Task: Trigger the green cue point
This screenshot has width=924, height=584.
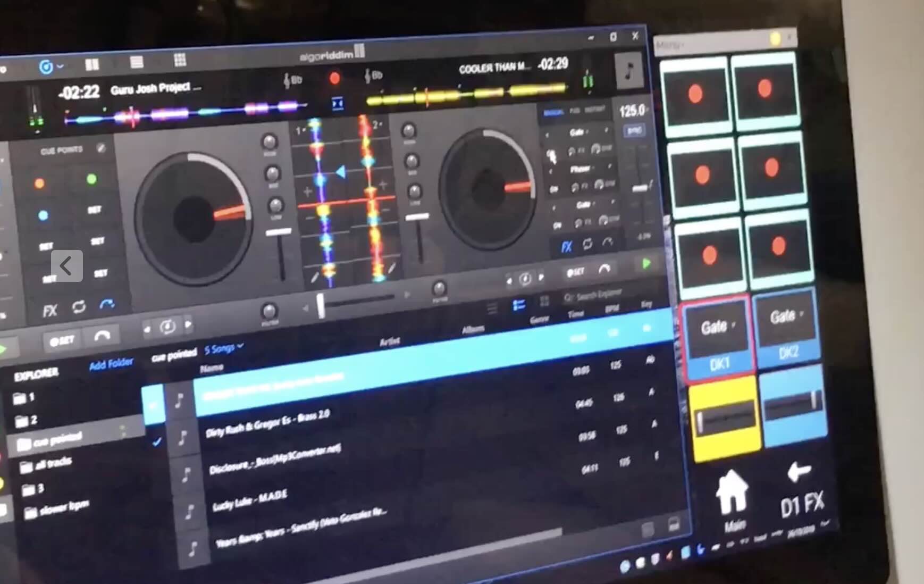Action: 91,180
